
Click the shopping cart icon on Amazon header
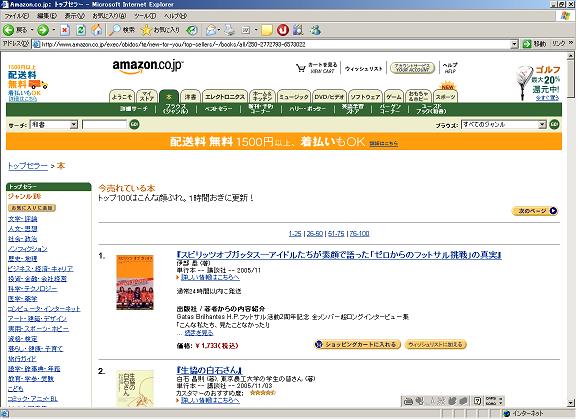[301, 68]
